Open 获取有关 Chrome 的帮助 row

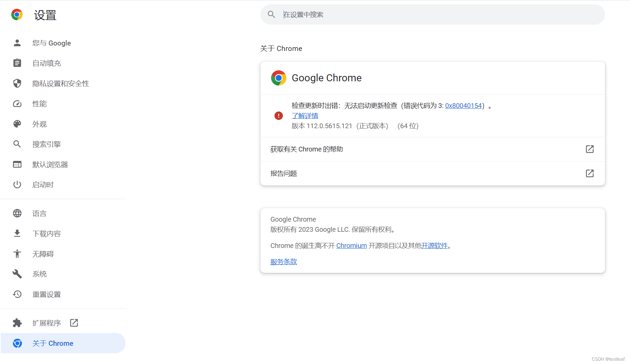[432, 149]
